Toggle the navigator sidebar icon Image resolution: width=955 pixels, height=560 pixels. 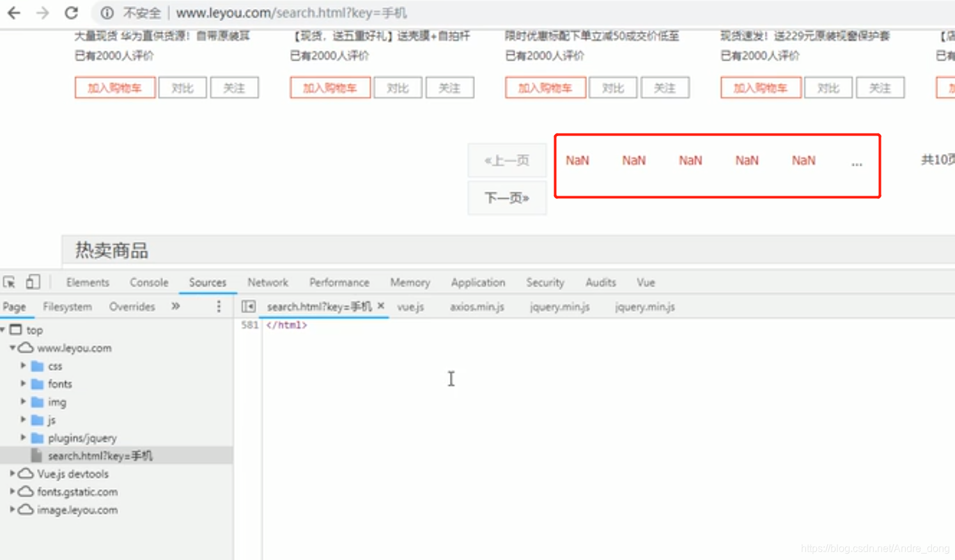click(249, 307)
